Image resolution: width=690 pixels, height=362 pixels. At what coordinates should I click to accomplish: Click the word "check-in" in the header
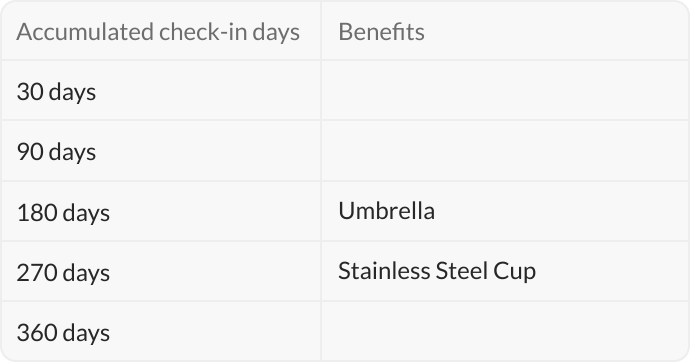pyautogui.click(x=203, y=32)
